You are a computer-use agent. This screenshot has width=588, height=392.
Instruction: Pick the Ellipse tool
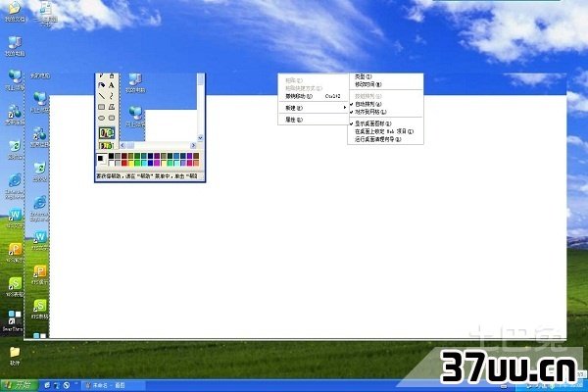pos(101,118)
